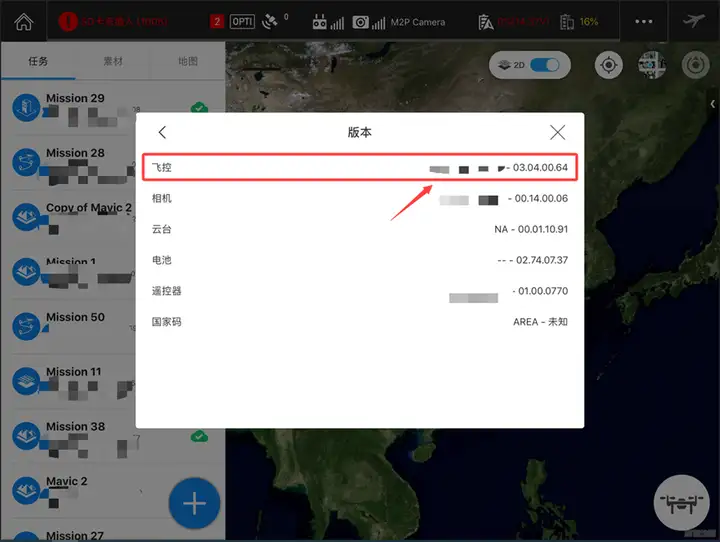Collapse the right side panel chevron
This screenshot has height=542, width=720.
coord(713,104)
